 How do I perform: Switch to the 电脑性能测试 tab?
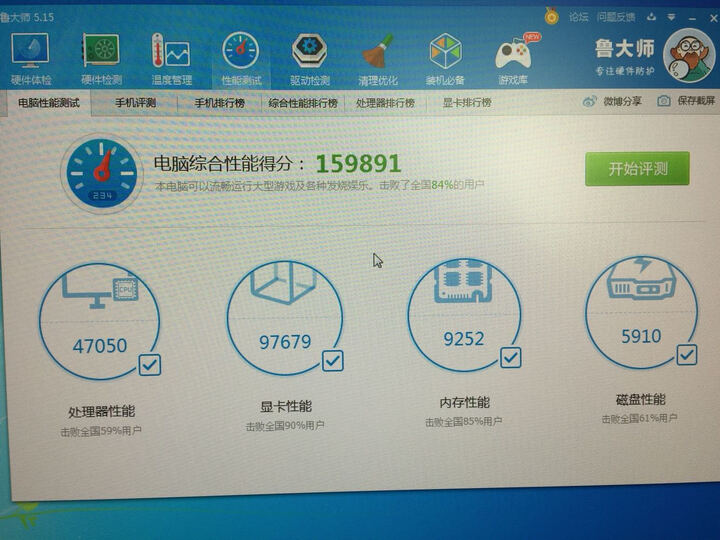[49, 103]
